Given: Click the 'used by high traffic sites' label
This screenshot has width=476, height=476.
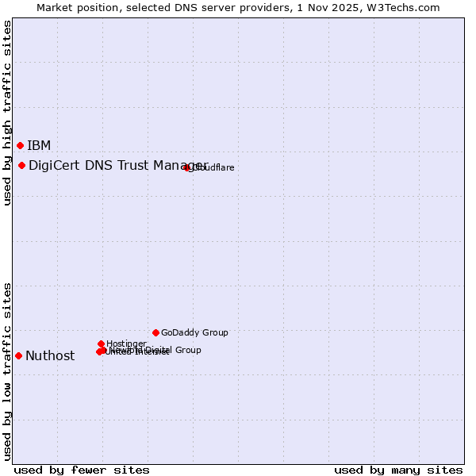Looking at the screenshot, I should 7,113.
